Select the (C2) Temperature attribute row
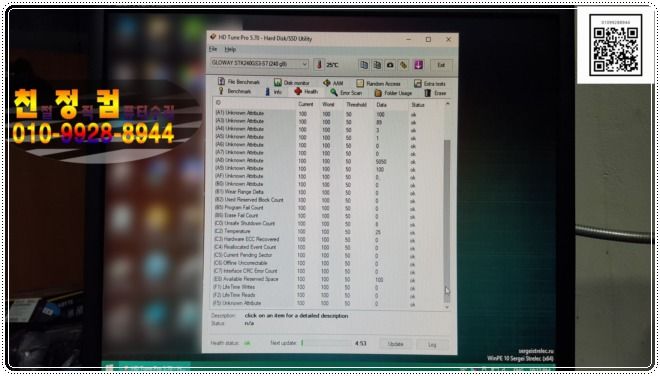660x376 pixels. (x=328, y=232)
